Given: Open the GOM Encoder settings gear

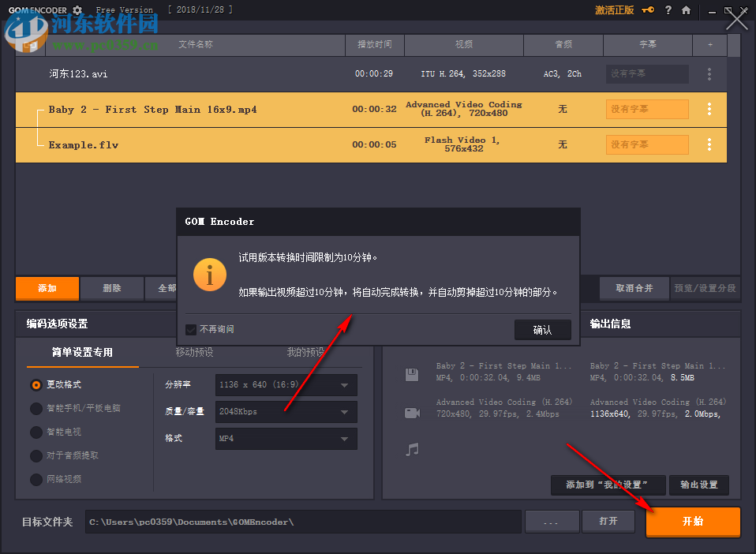Looking at the screenshot, I should [x=76, y=9].
